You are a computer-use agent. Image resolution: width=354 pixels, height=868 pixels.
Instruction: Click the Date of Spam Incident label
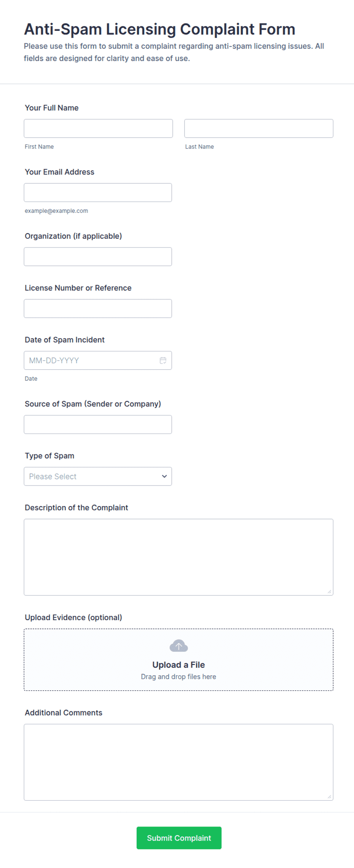click(x=65, y=340)
